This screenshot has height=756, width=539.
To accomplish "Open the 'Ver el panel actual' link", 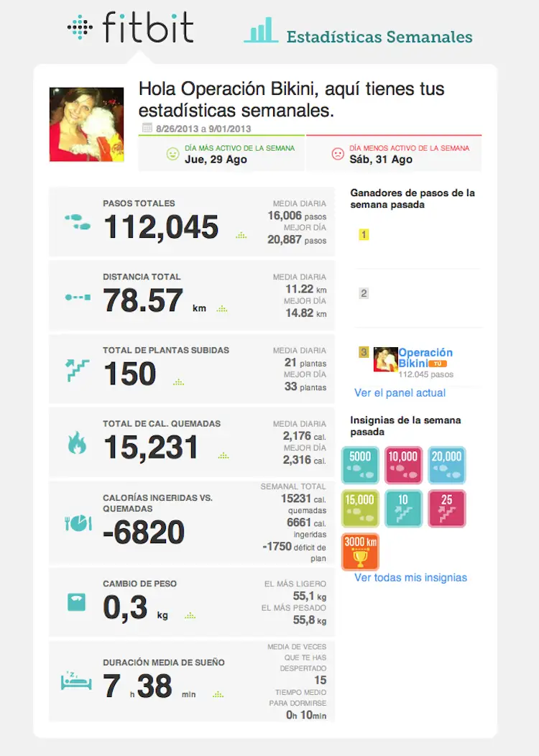I will point(400,393).
